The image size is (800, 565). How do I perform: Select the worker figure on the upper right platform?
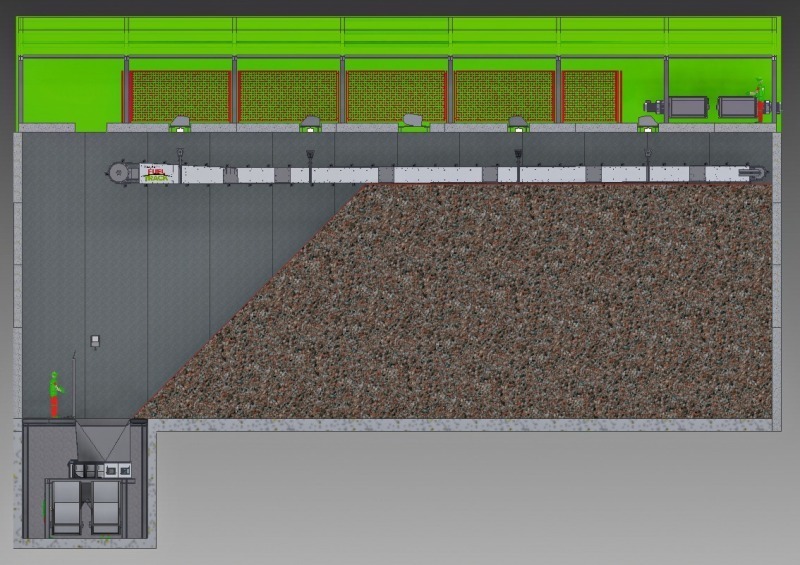click(760, 100)
